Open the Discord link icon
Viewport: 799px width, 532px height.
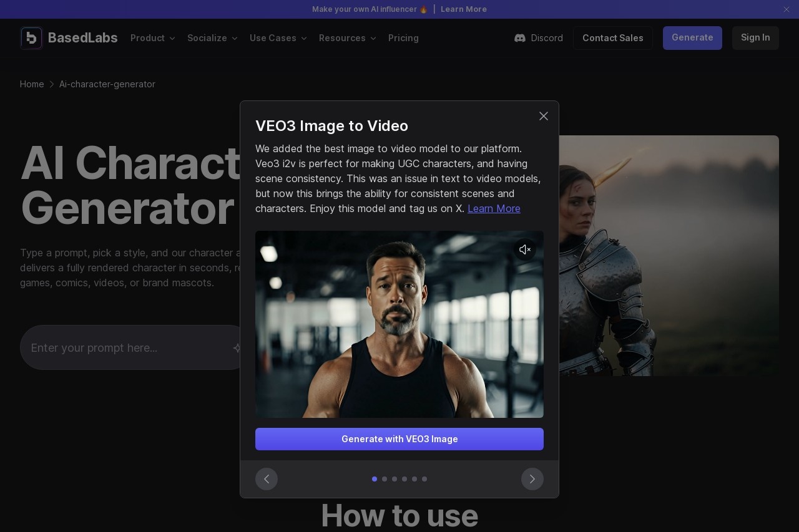pyautogui.click(x=520, y=38)
